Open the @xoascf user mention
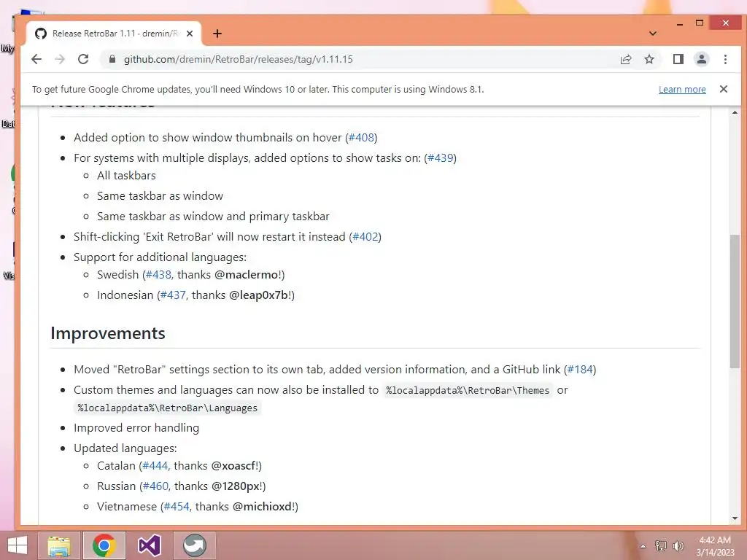This screenshot has height=560, width=747. [233, 466]
